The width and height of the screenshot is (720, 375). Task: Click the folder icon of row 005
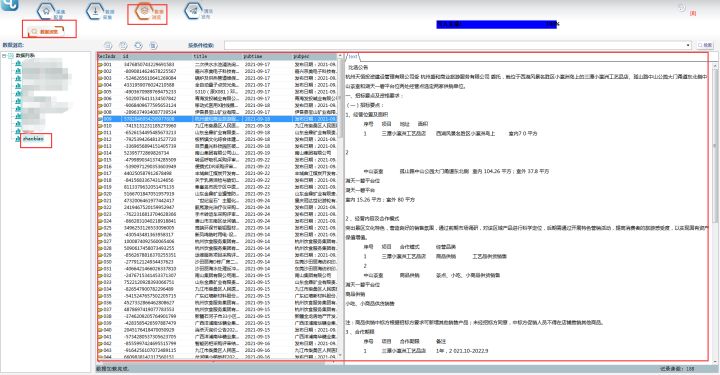(x=100, y=92)
